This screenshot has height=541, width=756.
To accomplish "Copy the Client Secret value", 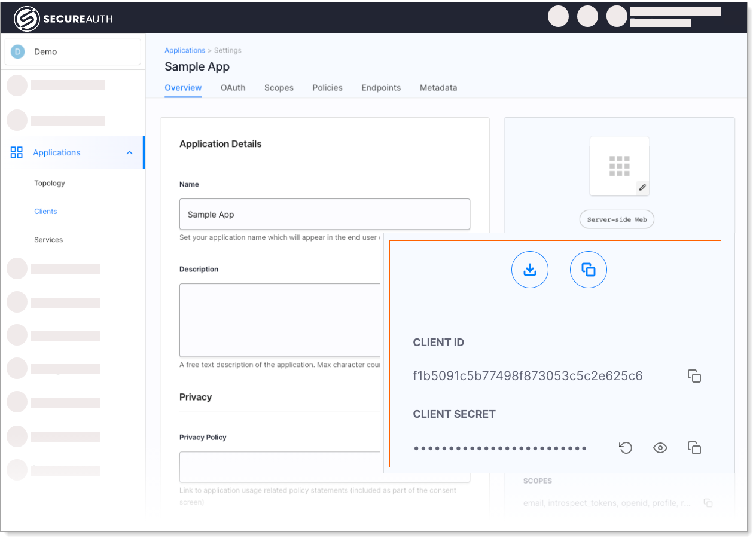I will click(x=694, y=447).
